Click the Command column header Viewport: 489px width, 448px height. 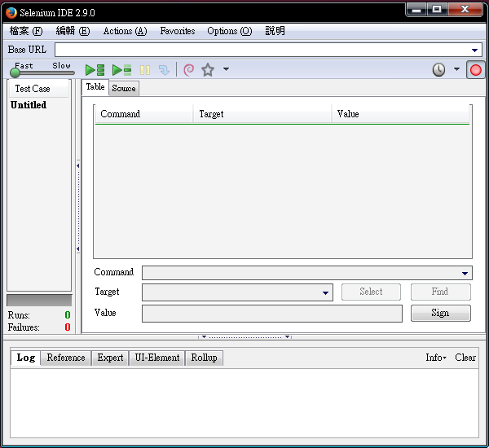point(143,114)
